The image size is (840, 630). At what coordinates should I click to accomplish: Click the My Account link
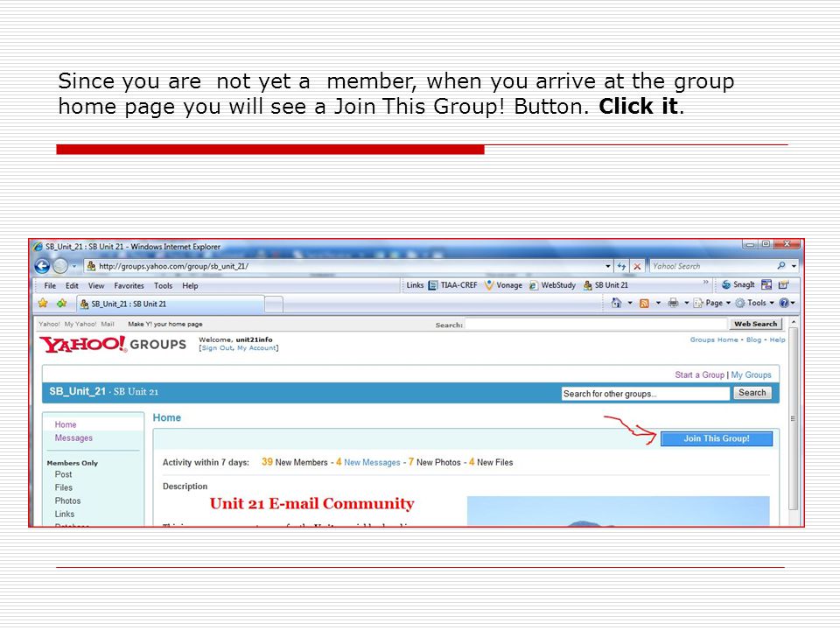pyautogui.click(x=256, y=347)
